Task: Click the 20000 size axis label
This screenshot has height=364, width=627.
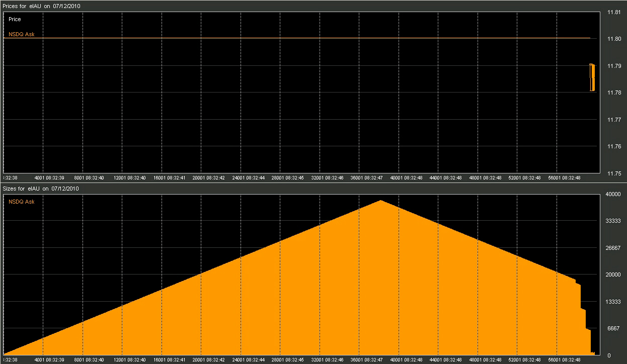Action: pos(613,275)
